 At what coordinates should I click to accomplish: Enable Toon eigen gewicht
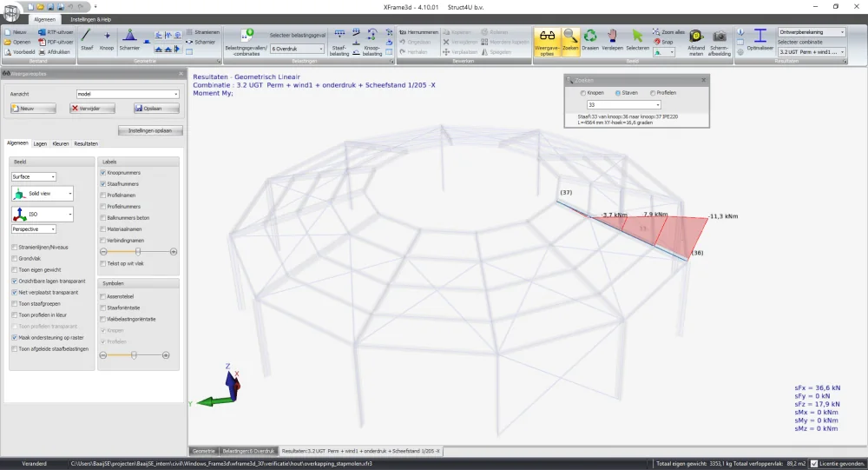15,270
